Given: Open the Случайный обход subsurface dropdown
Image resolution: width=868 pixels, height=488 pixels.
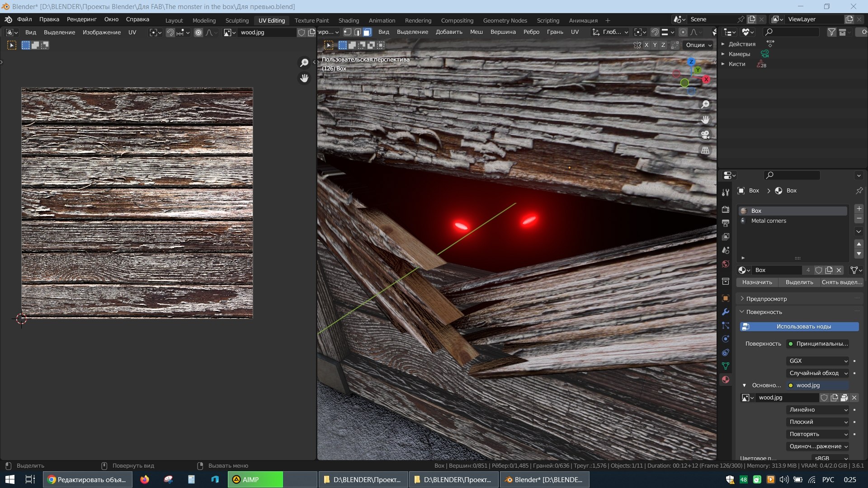Looking at the screenshot, I should point(818,373).
